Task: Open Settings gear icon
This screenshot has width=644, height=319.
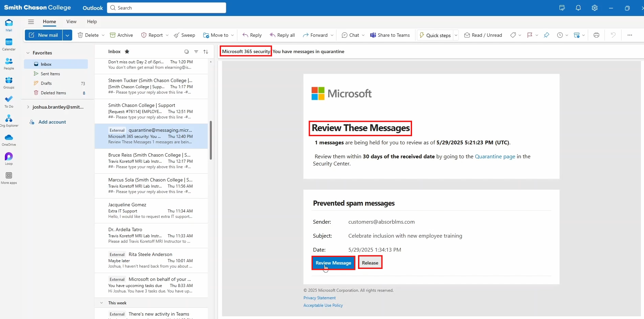Action: click(595, 8)
